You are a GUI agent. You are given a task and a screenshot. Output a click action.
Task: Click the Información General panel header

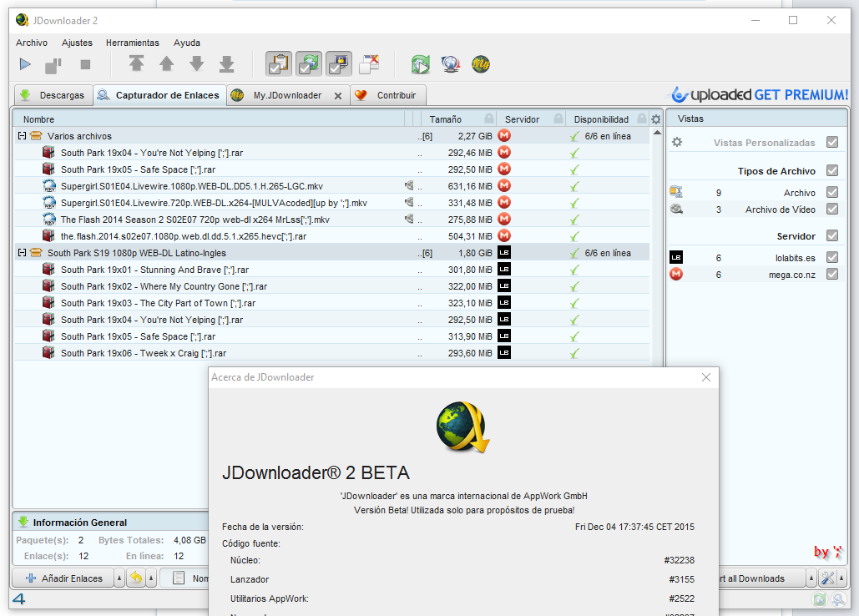click(111, 522)
